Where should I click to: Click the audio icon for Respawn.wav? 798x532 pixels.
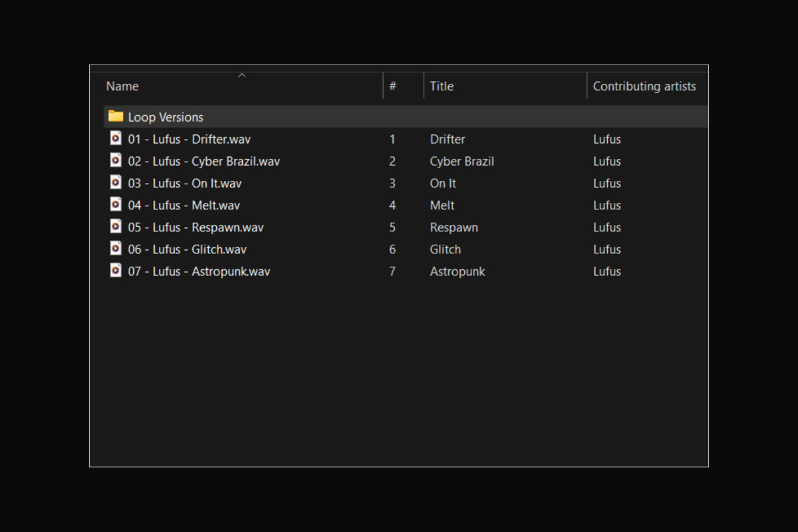pyautogui.click(x=116, y=226)
